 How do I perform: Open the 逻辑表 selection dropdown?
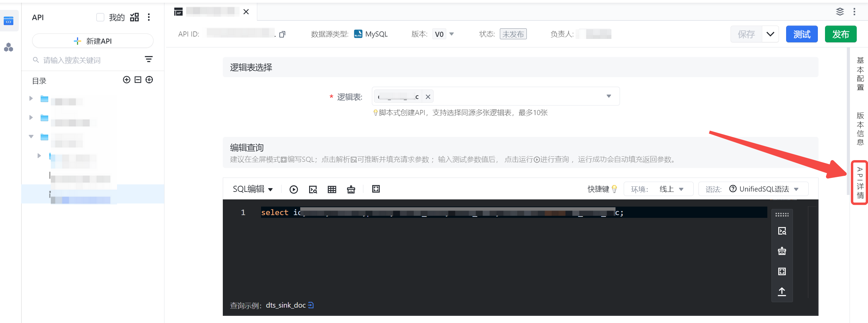pyautogui.click(x=496, y=96)
